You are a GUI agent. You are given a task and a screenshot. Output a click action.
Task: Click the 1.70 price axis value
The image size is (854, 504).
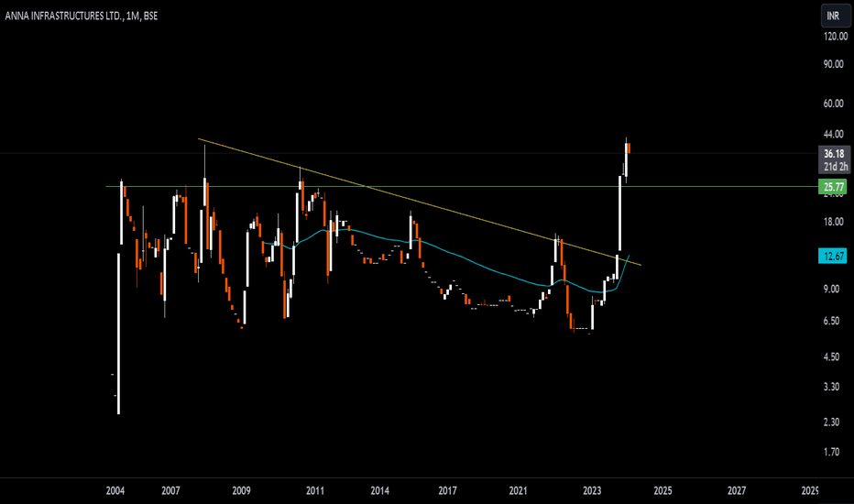(831, 452)
